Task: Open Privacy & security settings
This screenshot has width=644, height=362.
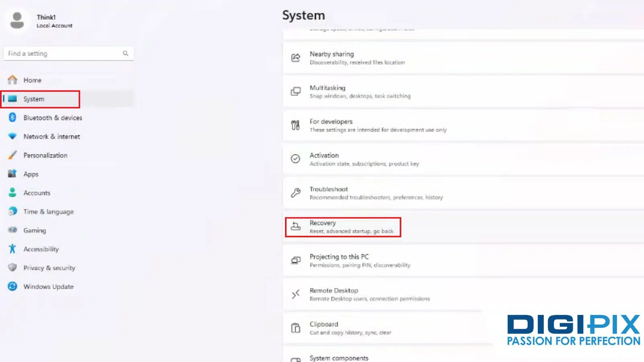Action: pos(49,268)
